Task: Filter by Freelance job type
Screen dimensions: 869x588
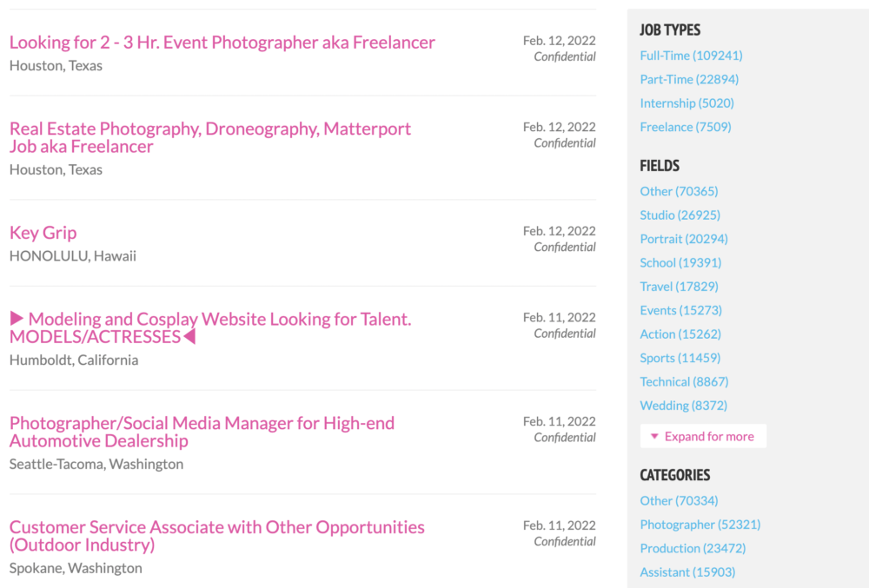Action: [685, 127]
